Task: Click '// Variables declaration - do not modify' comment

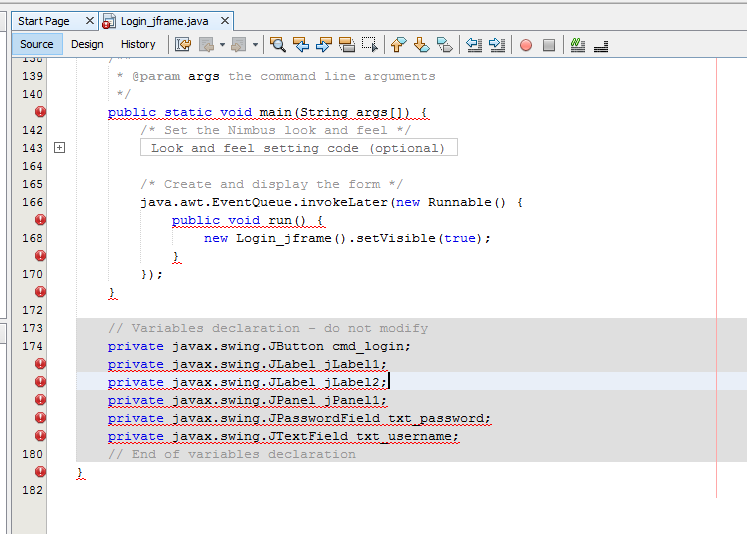Action: (268, 328)
